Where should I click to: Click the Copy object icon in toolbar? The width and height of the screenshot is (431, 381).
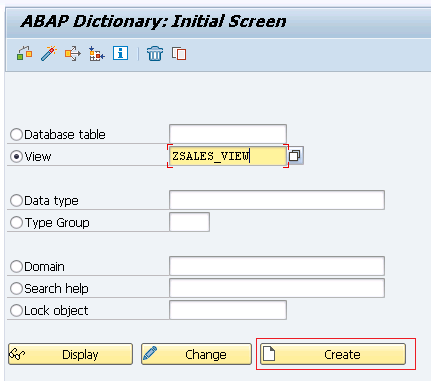(x=179, y=53)
